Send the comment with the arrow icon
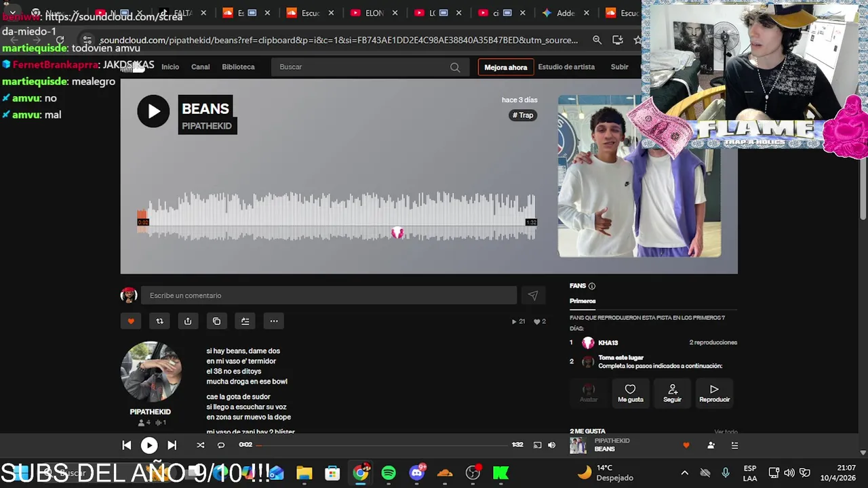The image size is (868, 488). (x=533, y=296)
